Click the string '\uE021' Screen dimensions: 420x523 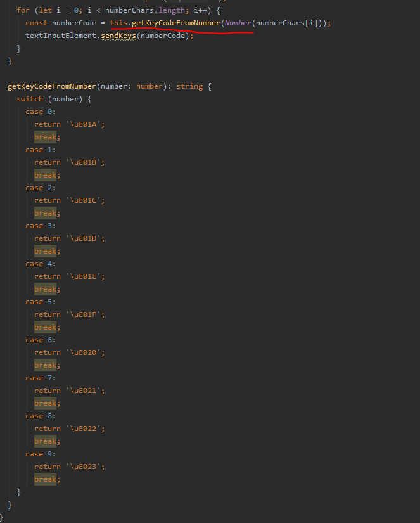(84, 391)
